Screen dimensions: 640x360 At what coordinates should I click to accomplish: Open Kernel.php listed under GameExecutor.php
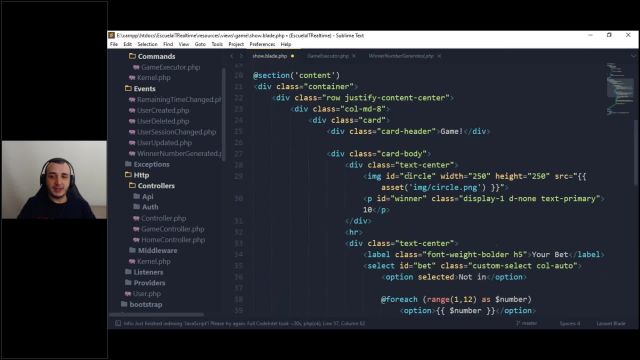pos(153,78)
